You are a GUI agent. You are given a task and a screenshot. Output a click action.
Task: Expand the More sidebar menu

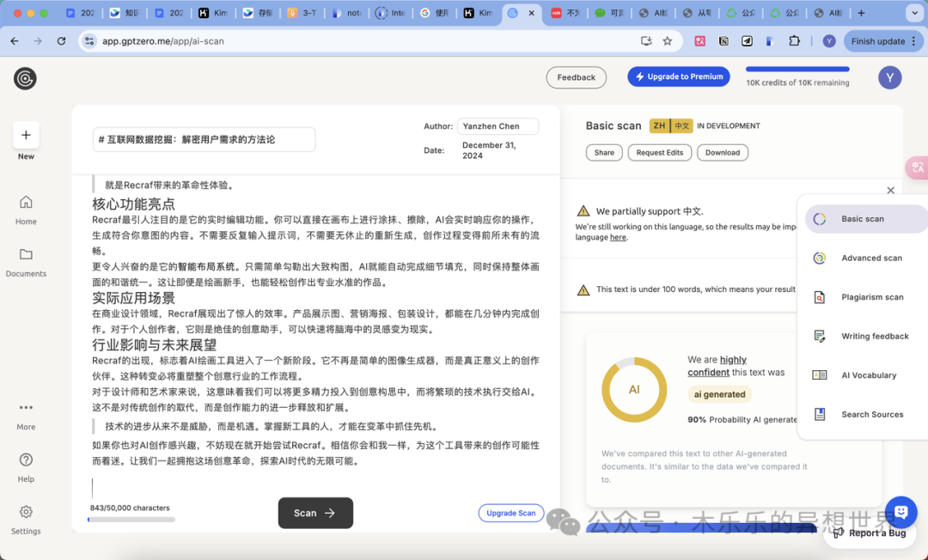coord(26,407)
